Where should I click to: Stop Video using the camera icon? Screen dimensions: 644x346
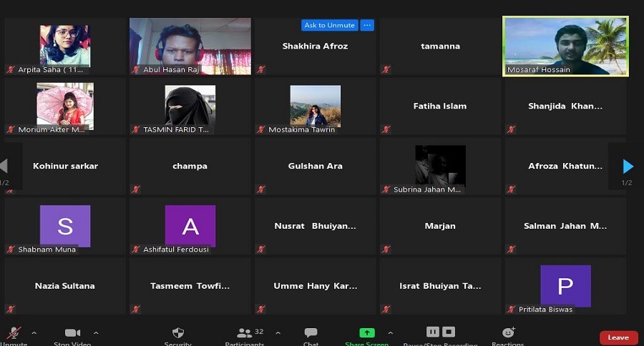click(x=72, y=333)
